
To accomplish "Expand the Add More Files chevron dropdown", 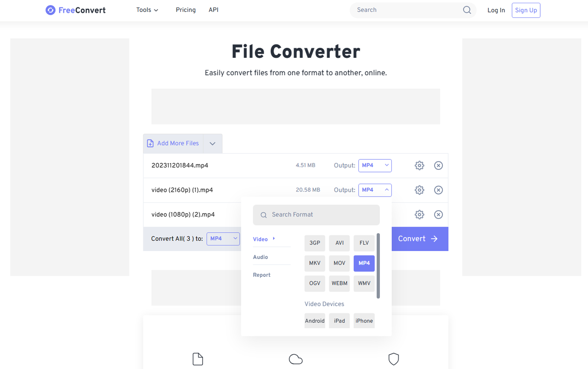I will (x=212, y=143).
